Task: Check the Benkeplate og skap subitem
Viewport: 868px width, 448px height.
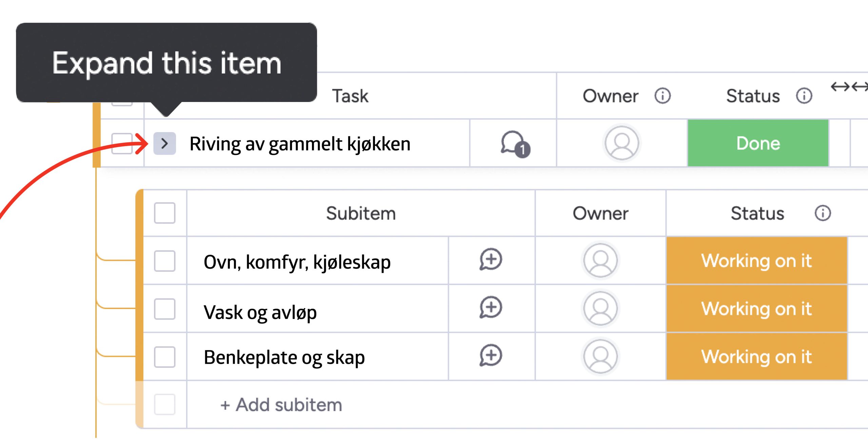Action: pos(164,357)
